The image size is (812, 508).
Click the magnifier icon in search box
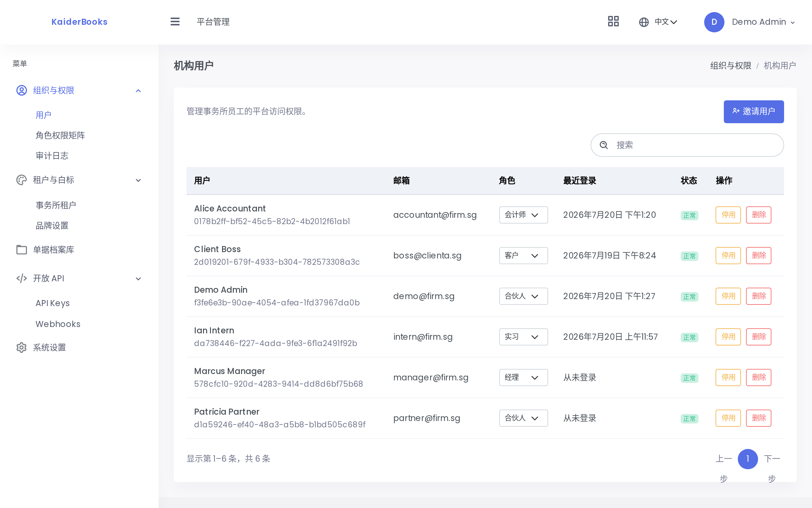point(604,145)
